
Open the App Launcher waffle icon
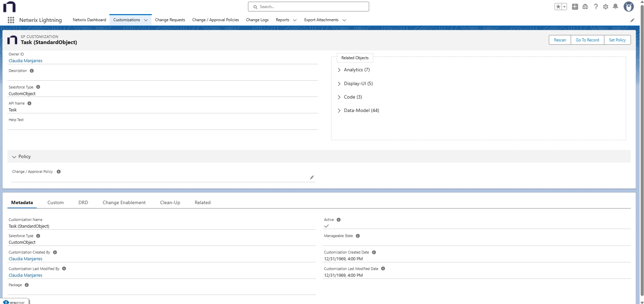pyautogui.click(x=10, y=20)
